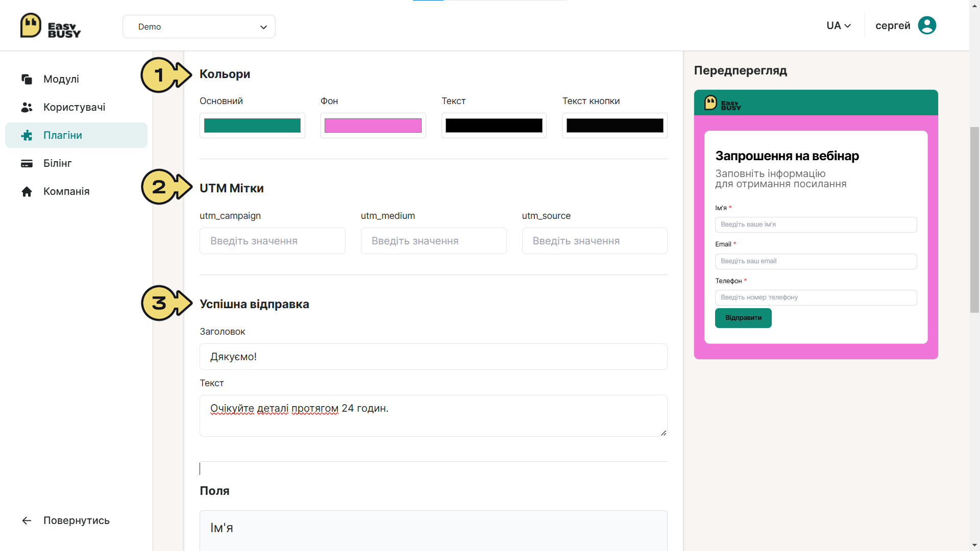Click the preview Телефон input
980x551 pixels.
(x=816, y=297)
